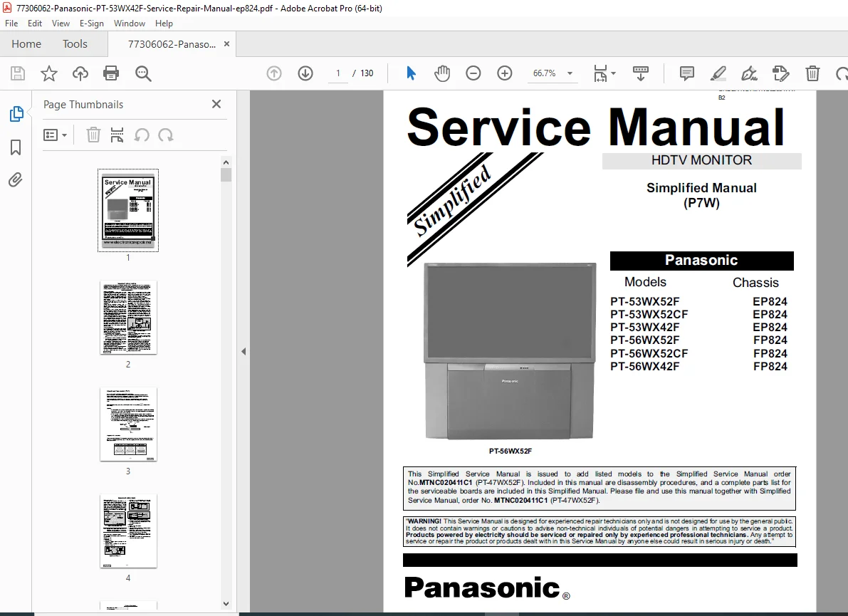Image resolution: width=848 pixels, height=616 pixels.
Task: Select page 2 thumbnail
Action: (x=128, y=318)
